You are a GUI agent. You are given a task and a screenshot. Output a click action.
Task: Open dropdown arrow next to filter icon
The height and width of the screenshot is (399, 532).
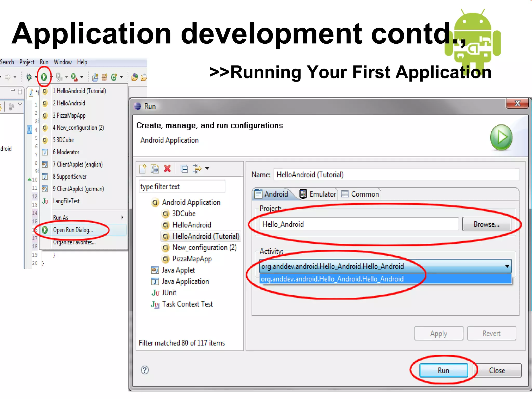(x=207, y=169)
